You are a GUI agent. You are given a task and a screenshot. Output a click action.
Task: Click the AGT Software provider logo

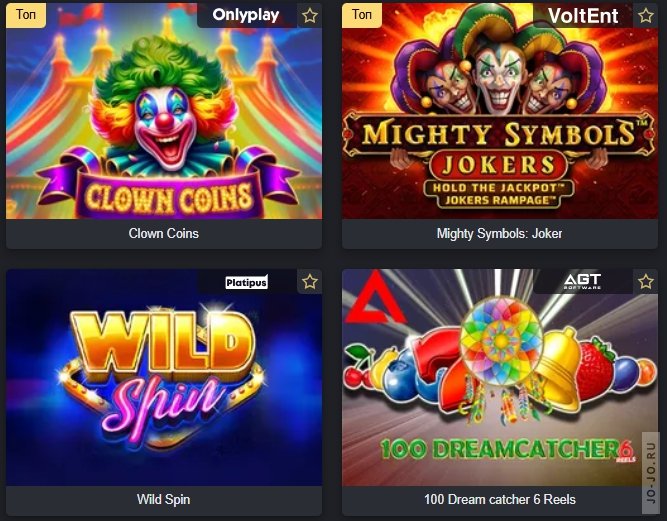tap(582, 282)
